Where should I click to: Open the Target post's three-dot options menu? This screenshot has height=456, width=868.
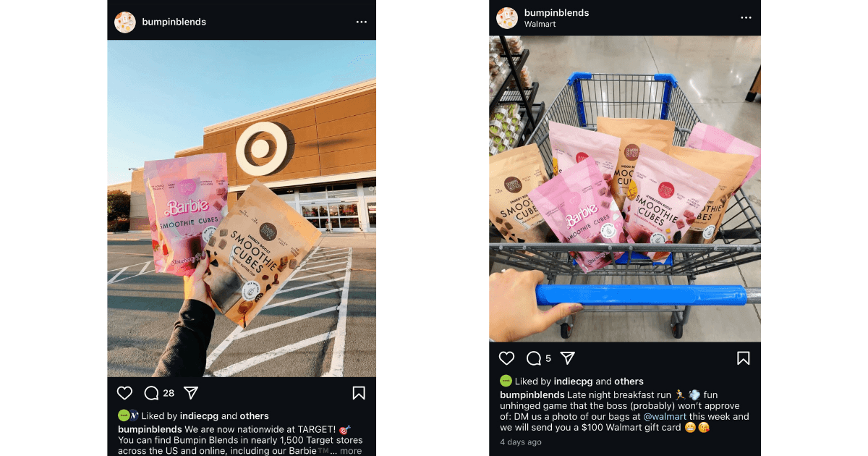click(362, 22)
